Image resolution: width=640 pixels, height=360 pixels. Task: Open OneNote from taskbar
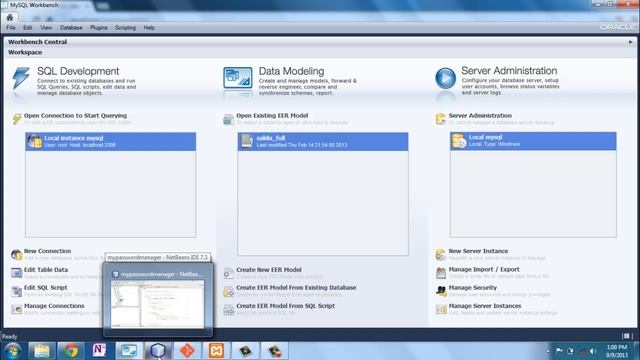[x=100, y=351]
